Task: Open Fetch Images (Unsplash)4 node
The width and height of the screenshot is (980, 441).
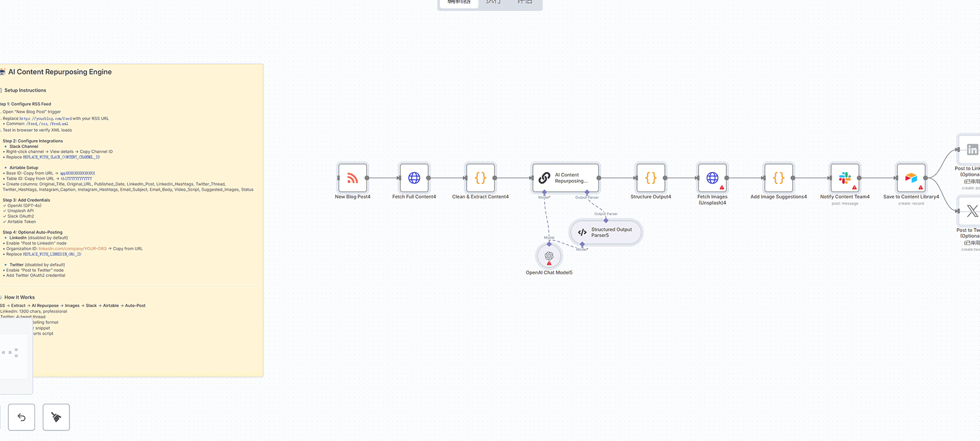Action: coord(712,178)
